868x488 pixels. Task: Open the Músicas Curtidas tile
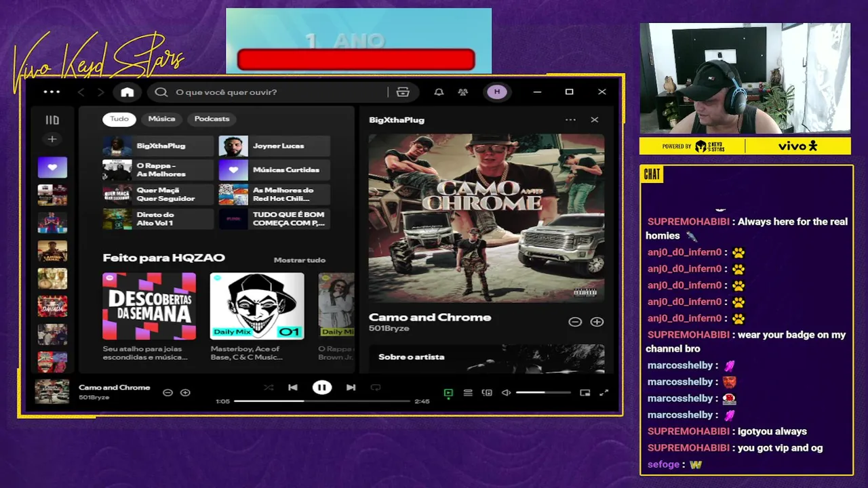click(x=274, y=170)
